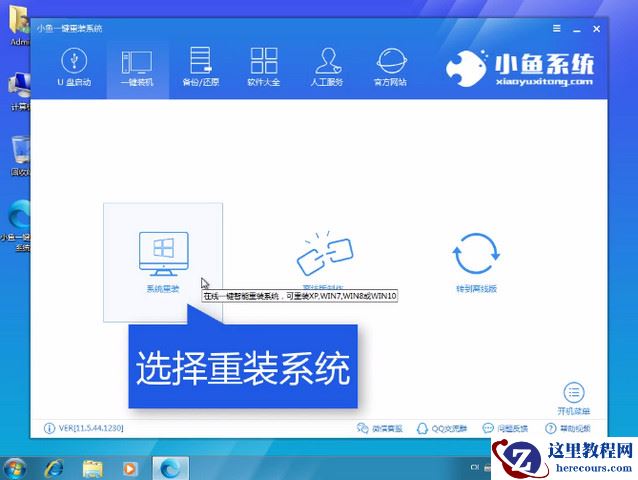Click the 系统重装 label text
The image size is (638, 480).
coord(163,289)
